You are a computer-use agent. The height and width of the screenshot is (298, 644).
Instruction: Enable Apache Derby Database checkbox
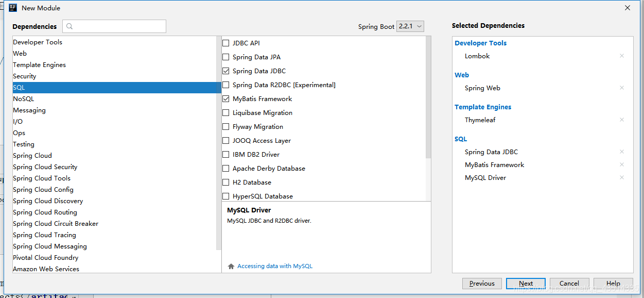tap(225, 168)
